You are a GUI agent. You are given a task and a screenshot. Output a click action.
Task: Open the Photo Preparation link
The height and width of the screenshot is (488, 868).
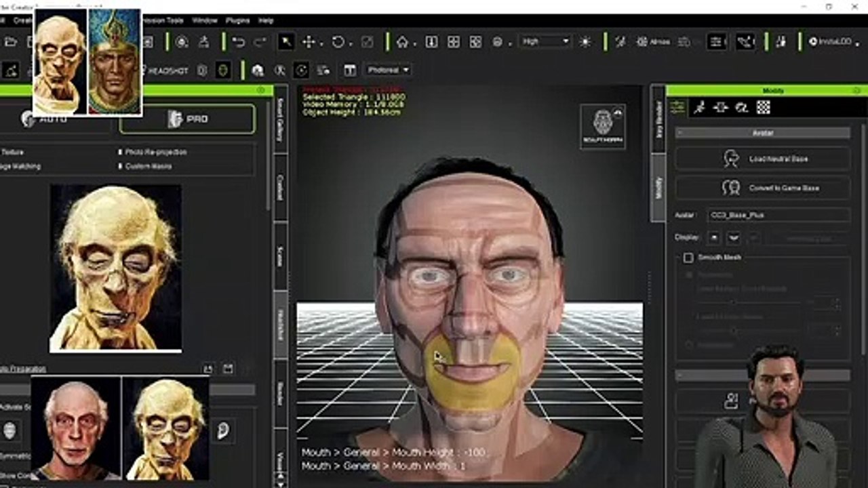[x=23, y=369]
